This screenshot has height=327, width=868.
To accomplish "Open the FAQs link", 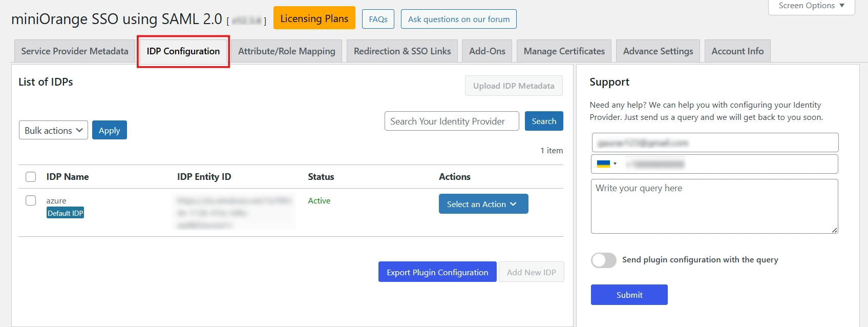I will (378, 19).
